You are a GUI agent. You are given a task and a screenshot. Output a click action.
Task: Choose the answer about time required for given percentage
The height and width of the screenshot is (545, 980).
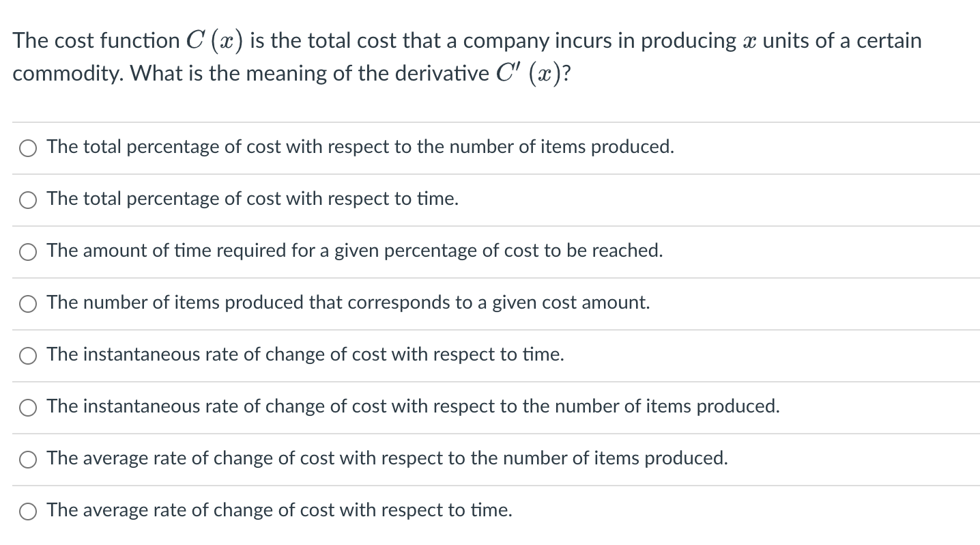pyautogui.click(x=27, y=251)
